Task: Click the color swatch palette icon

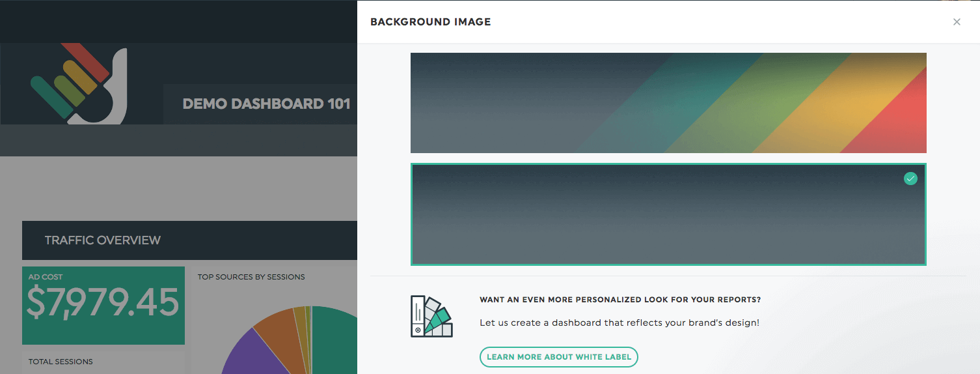Action: 431,317
